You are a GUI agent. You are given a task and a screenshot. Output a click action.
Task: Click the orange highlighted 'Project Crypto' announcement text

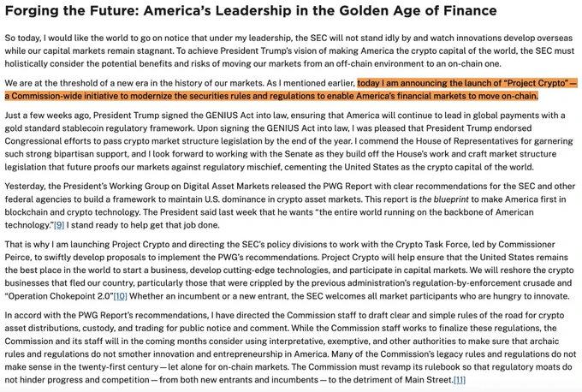pyautogui.click(x=291, y=90)
